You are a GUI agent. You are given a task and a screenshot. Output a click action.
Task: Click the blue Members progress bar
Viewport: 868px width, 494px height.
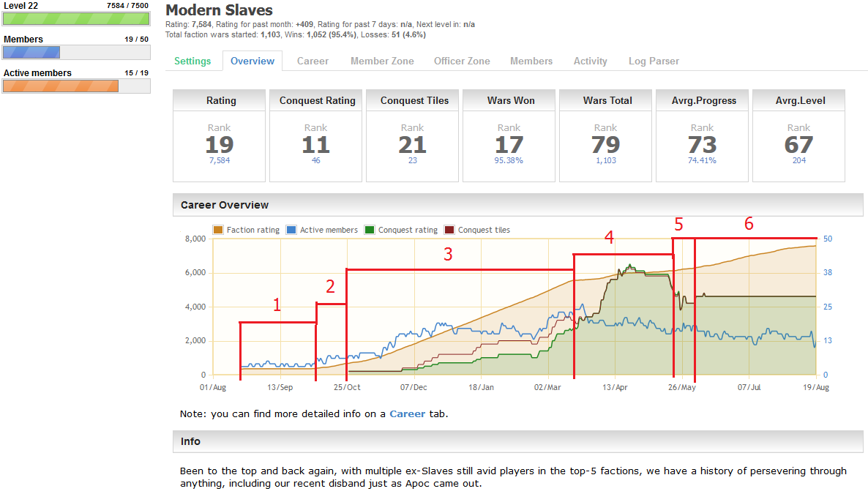tap(31, 53)
